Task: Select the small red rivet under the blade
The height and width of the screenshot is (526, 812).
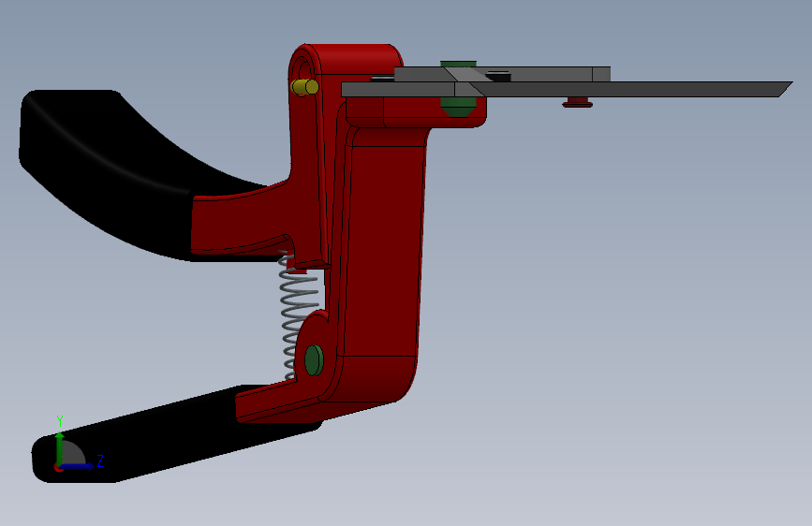Action: [578, 103]
